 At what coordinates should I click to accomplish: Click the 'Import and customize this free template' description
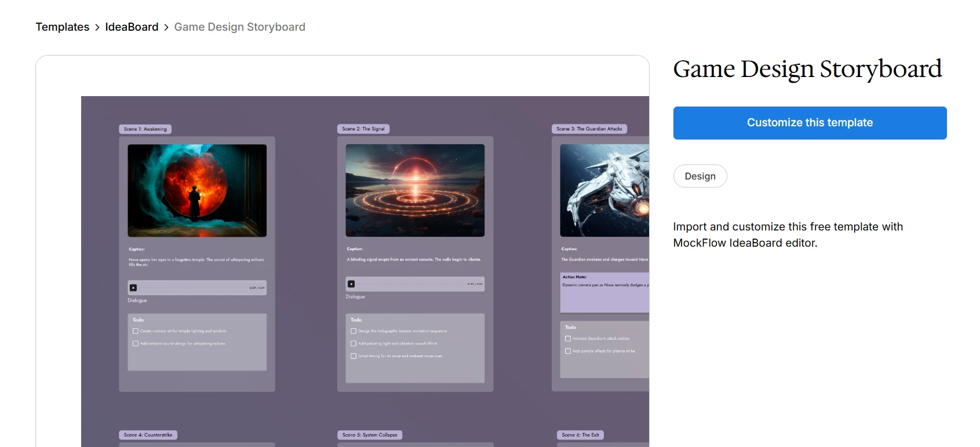pos(788,235)
